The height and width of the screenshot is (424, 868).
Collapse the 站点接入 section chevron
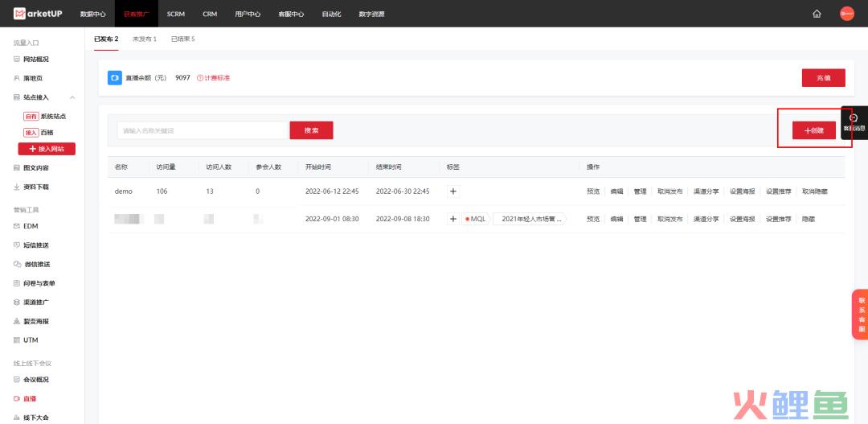pos(72,97)
